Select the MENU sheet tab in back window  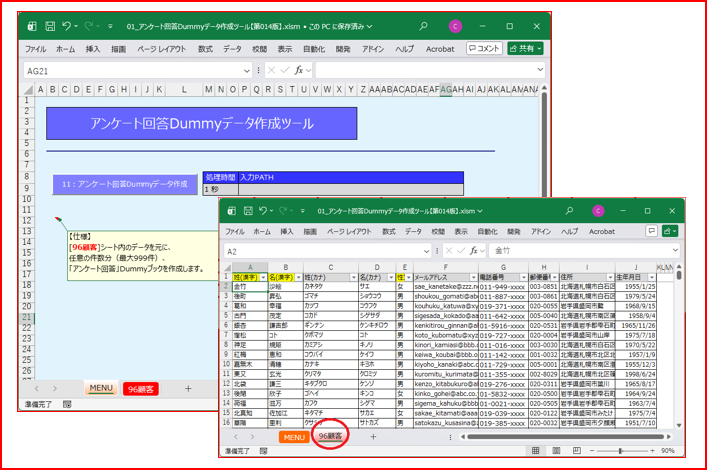[101, 388]
